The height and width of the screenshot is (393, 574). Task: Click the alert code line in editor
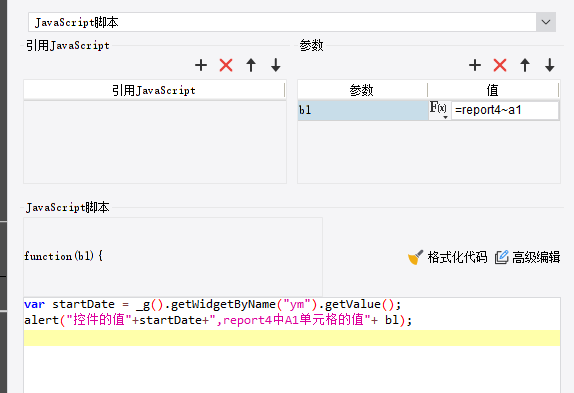pyautogui.click(x=218, y=320)
